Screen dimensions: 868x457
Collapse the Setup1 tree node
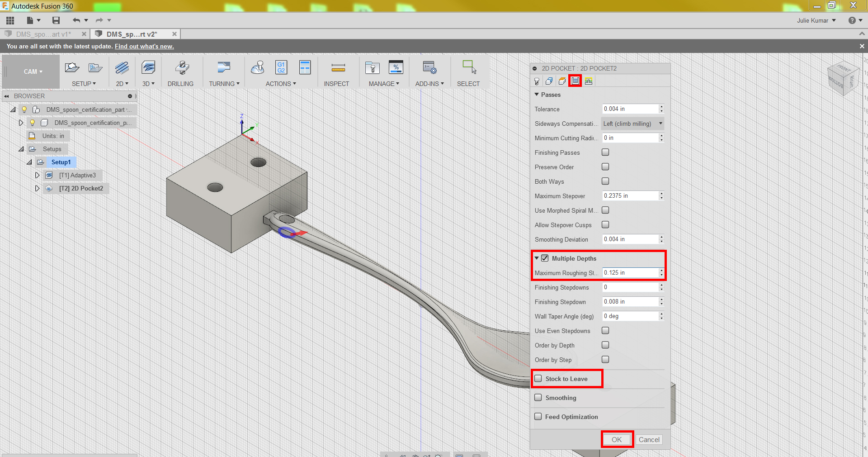(x=29, y=162)
